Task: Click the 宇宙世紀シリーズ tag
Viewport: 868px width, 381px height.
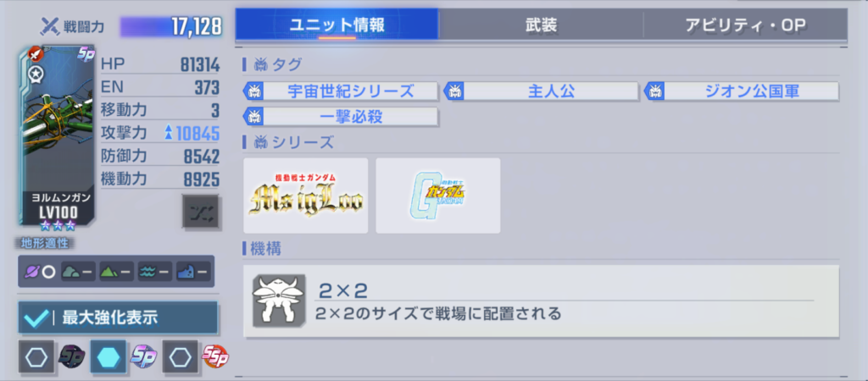Action: tap(341, 91)
